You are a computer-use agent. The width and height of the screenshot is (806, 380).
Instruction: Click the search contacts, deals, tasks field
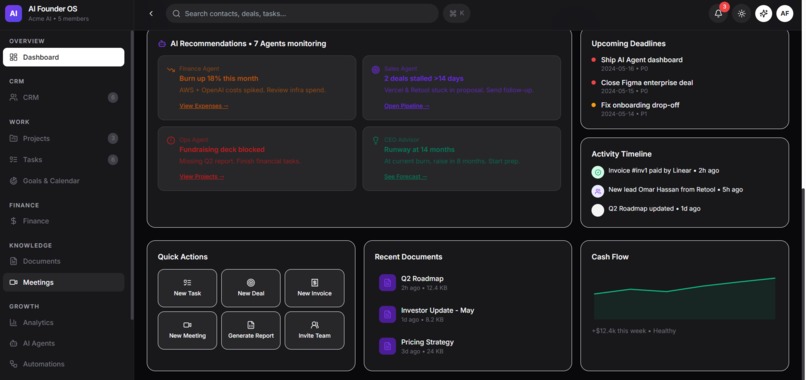302,13
